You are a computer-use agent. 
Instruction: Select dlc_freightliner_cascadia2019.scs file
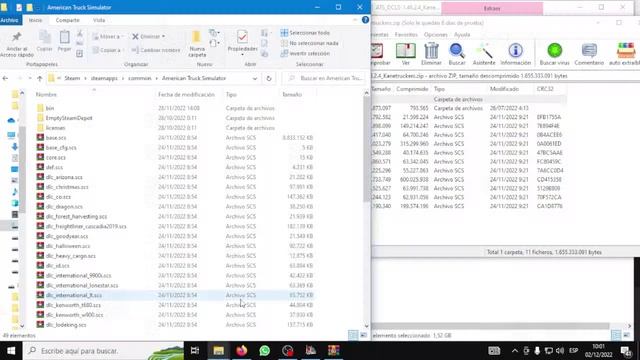coord(86,227)
